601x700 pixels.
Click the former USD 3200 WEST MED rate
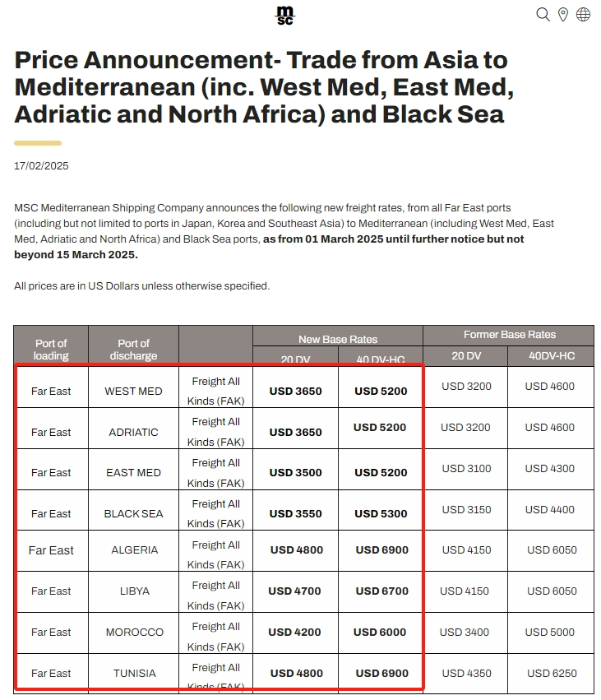tap(465, 386)
